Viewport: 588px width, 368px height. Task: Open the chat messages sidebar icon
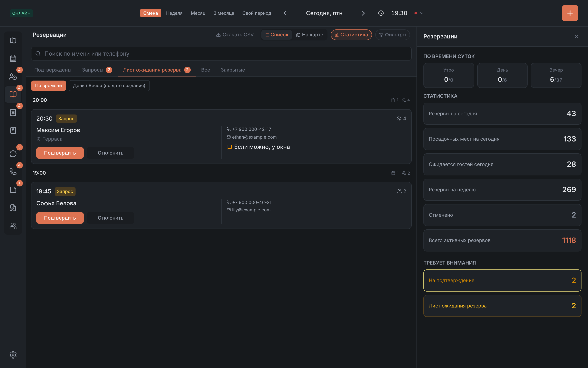13,154
